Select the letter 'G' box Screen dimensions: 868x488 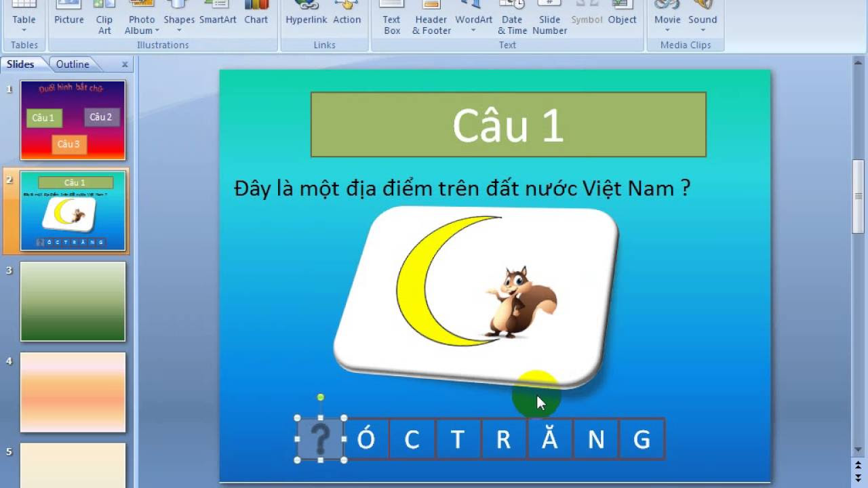642,439
